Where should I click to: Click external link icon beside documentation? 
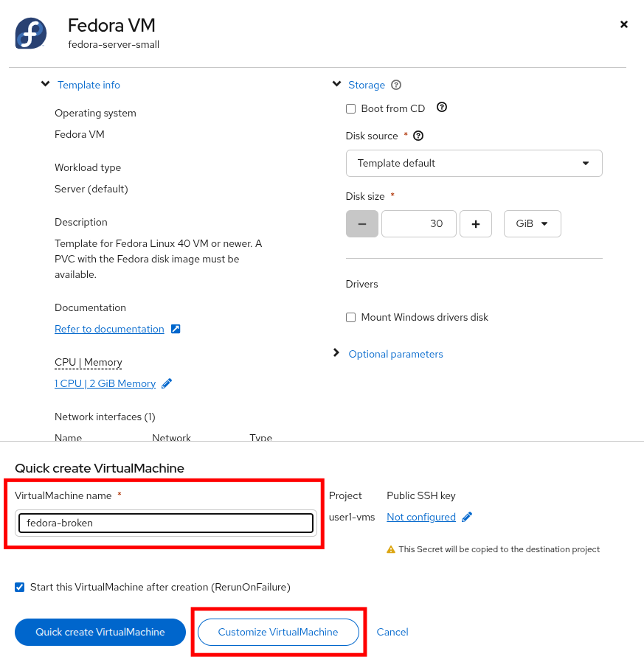(x=176, y=329)
